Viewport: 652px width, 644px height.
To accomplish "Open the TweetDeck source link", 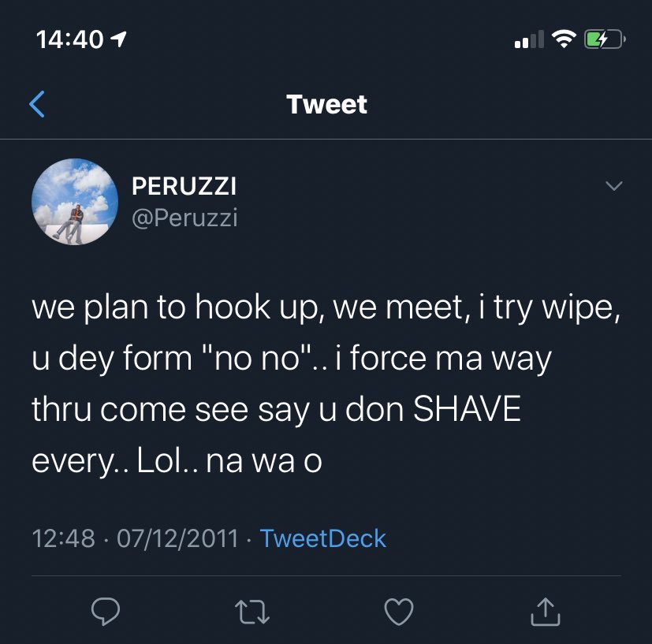I will 323,538.
